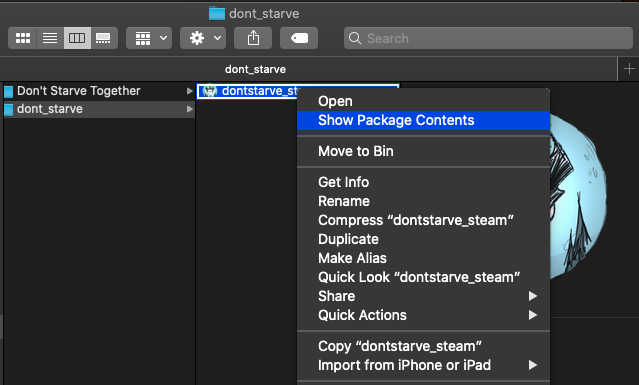639x385 pixels.
Task: Click the Search field
Action: click(x=488, y=38)
